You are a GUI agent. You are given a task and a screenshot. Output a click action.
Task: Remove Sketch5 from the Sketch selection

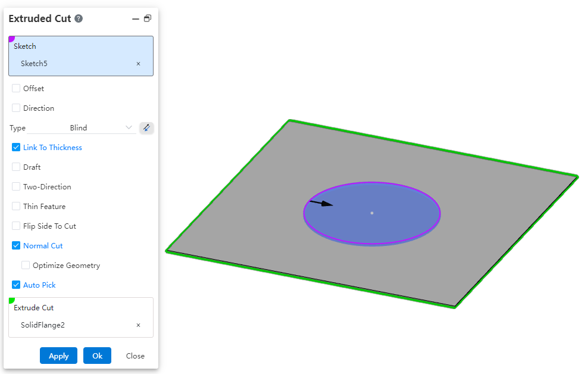coord(138,64)
